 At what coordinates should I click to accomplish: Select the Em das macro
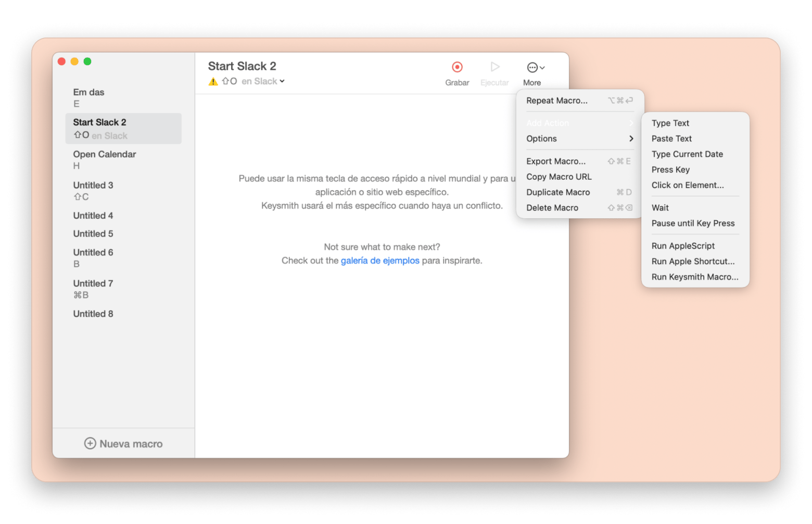[x=123, y=97]
